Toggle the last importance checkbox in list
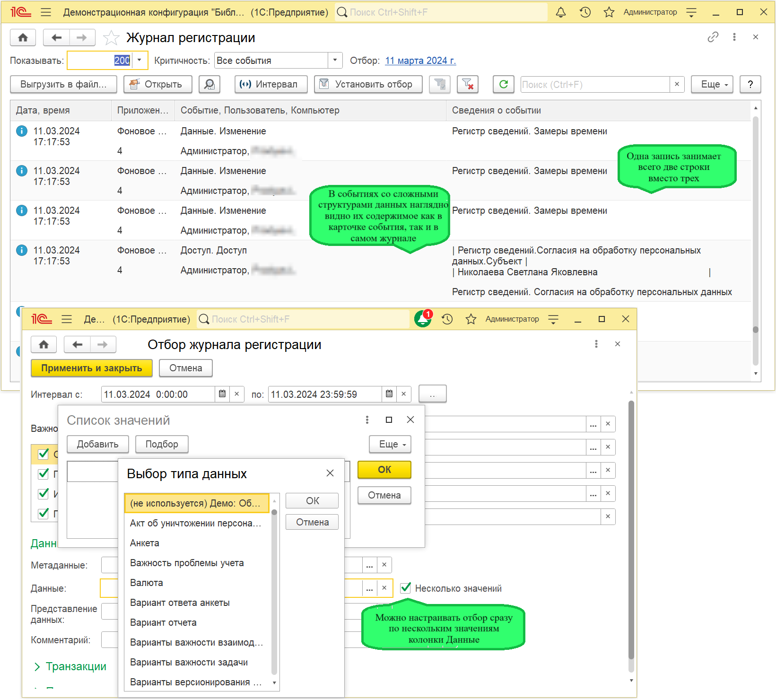This screenshot has width=776, height=700. pos(44,513)
